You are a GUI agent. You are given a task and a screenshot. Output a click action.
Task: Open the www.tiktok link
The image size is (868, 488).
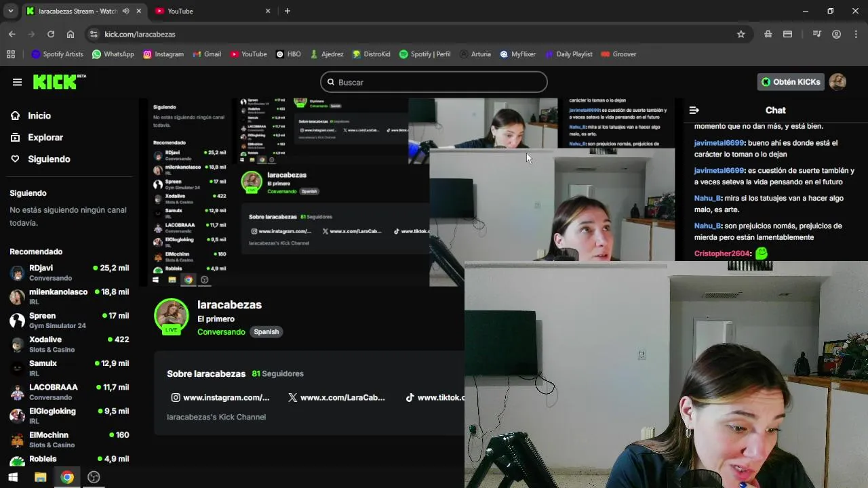(435, 398)
